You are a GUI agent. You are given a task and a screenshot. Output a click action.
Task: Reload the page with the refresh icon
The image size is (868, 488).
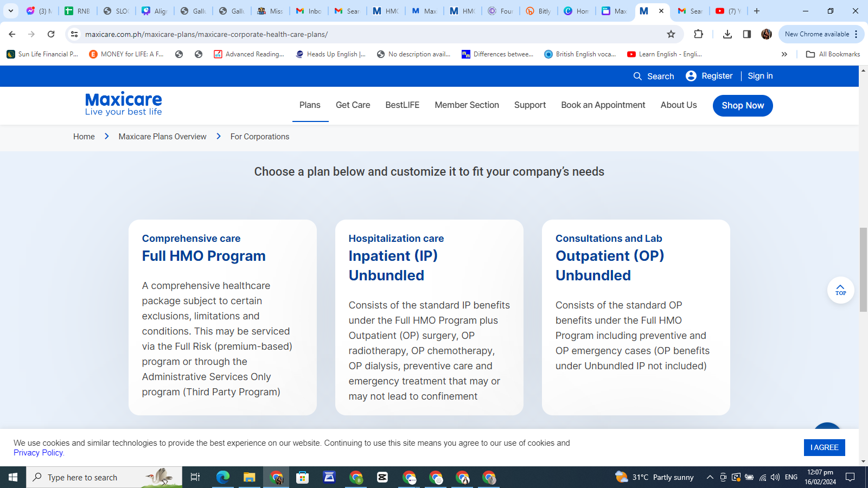click(51, 34)
